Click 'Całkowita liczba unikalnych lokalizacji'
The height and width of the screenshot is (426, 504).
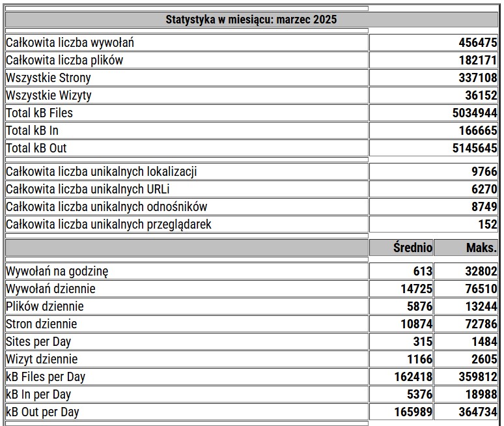point(101,171)
